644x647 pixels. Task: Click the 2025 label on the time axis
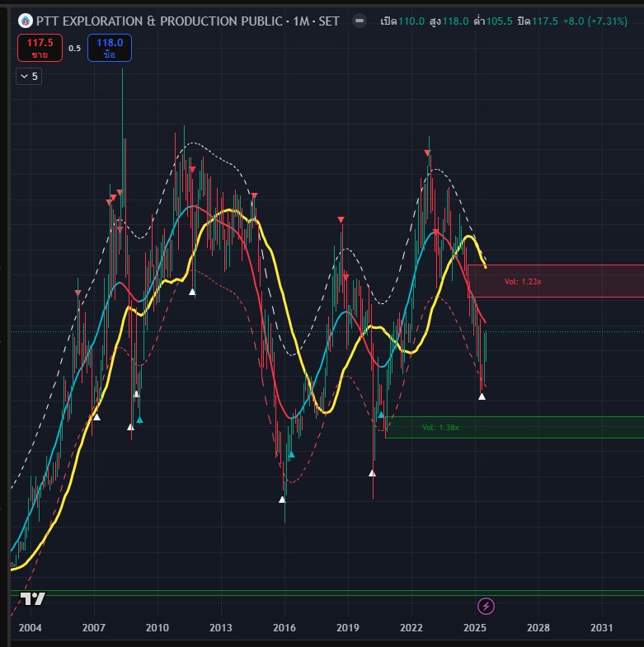[x=475, y=627]
